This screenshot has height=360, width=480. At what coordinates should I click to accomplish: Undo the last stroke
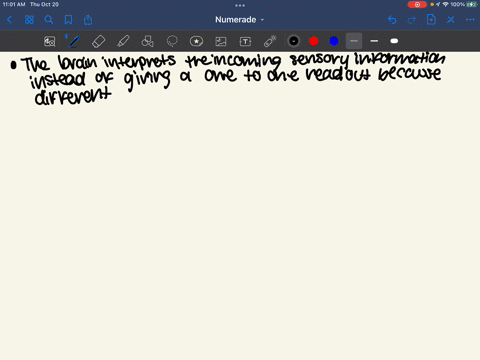[392, 20]
